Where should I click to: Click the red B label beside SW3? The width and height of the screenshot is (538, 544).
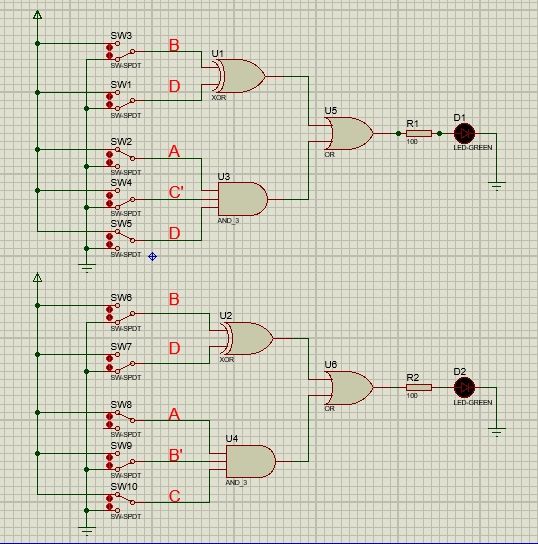pyautogui.click(x=174, y=45)
